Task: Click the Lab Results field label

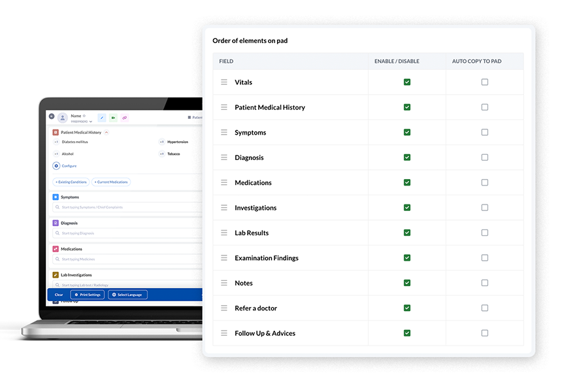Action: tap(252, 233)
